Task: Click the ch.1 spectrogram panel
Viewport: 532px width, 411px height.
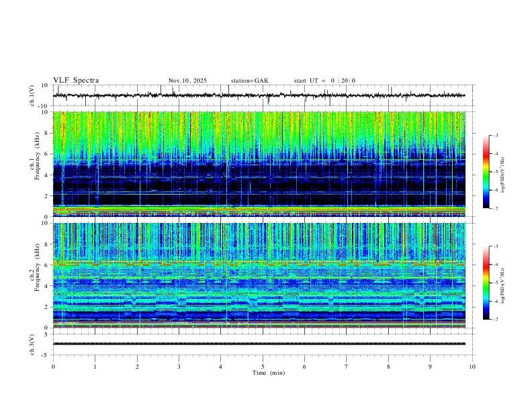Action: point(259,164)
